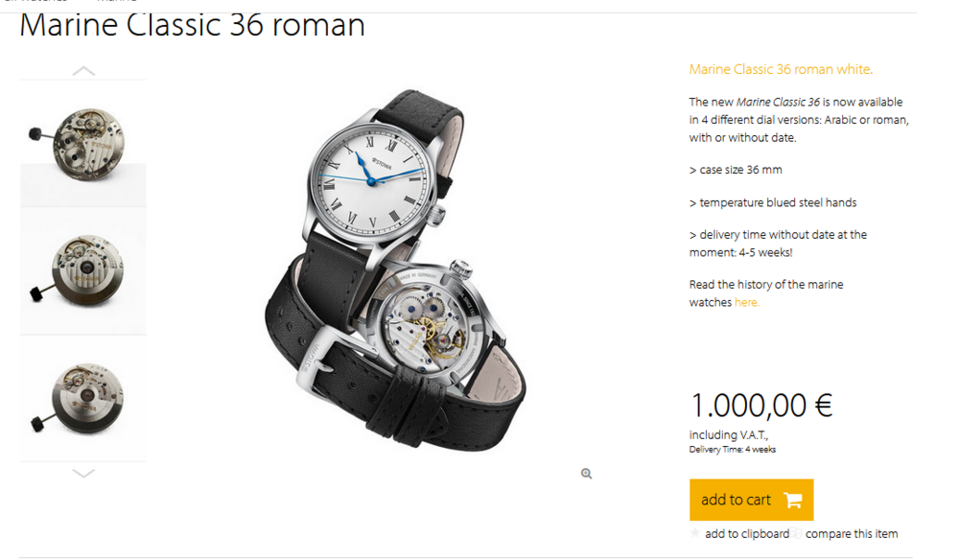Click the 1.000,00 € price
Image resolution: width=959 pixels, height=560 pixels.
pos(760,405)
